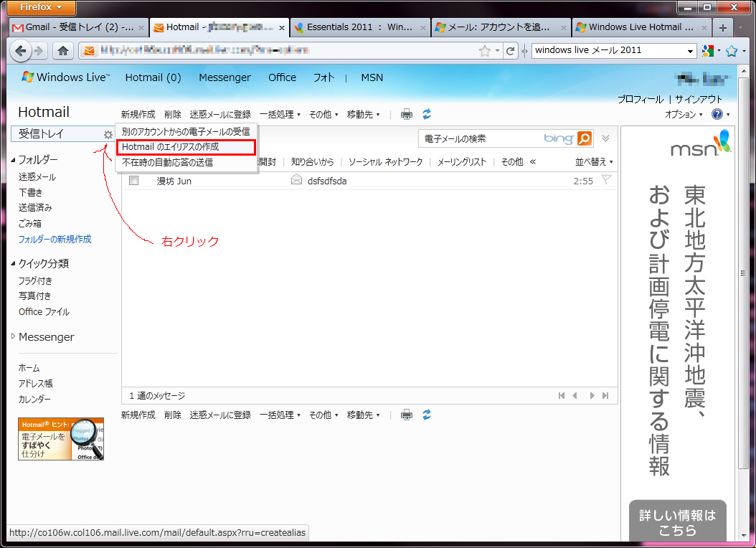Open フォト in header navigation

point(323,77)
